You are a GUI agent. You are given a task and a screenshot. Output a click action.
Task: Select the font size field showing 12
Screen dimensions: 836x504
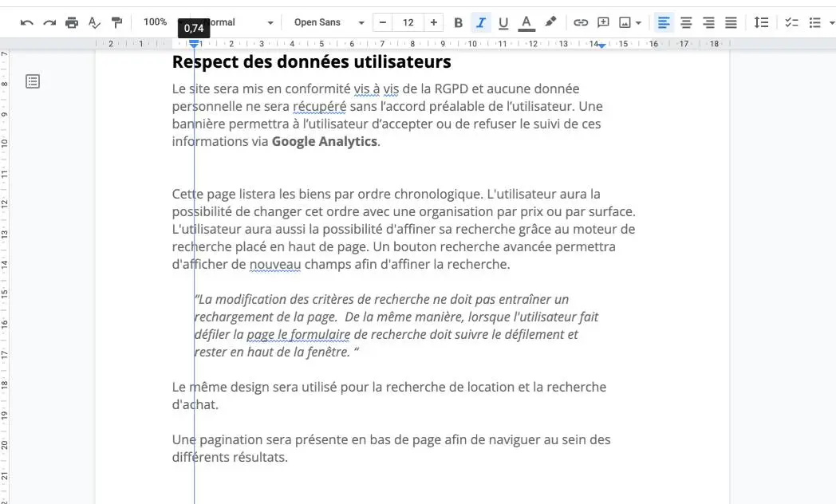(x=408, y=22)
